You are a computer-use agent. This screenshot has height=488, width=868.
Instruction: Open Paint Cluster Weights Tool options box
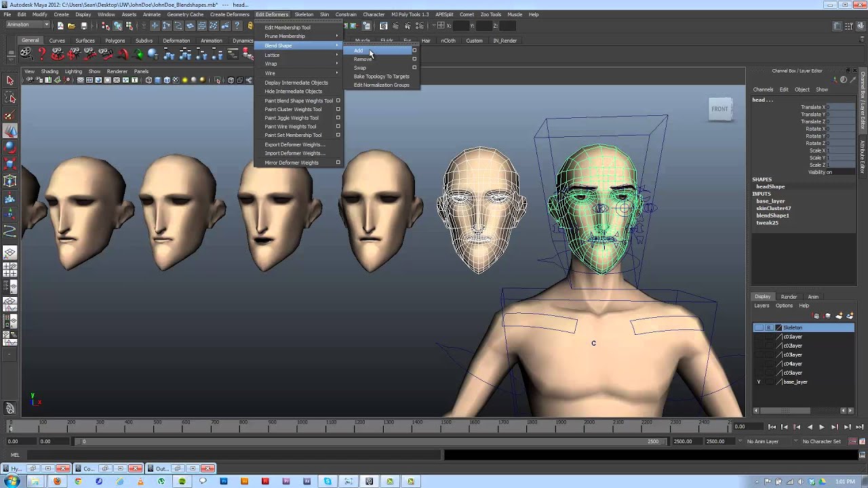338,109
